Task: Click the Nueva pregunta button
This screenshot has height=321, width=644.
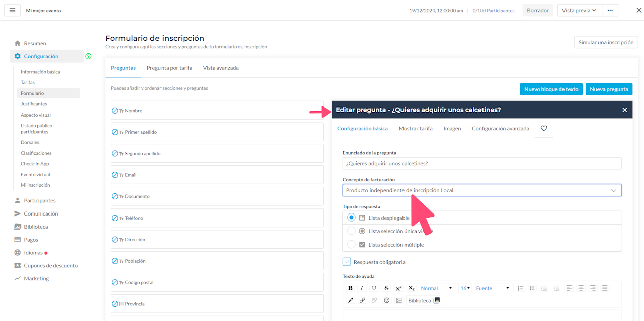Action: (609, 89)
